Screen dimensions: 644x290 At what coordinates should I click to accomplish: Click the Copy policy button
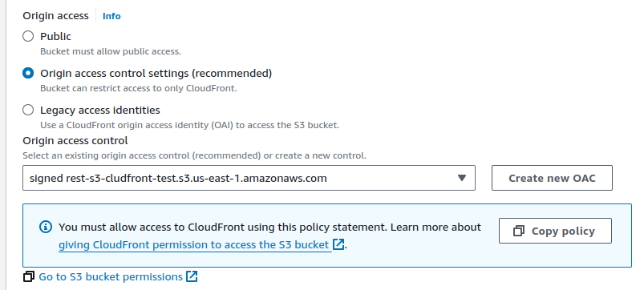(555, 231)
